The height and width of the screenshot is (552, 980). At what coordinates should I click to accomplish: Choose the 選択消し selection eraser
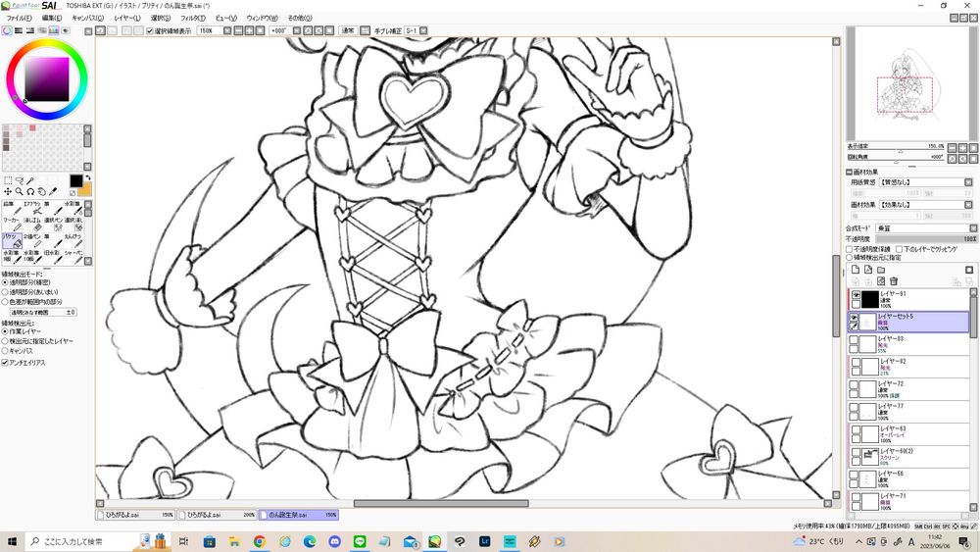coord(73,225)
